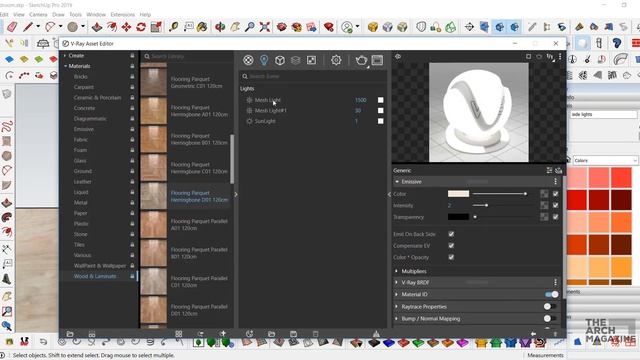Screen dimensions: 640x360
Task: Collapse the Materials library tree
Action: point(65,66)
